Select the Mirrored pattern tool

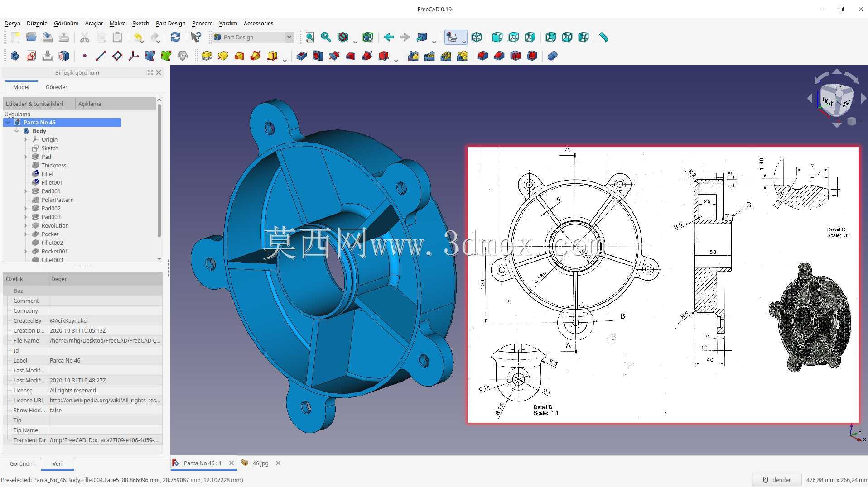(413, 56)
